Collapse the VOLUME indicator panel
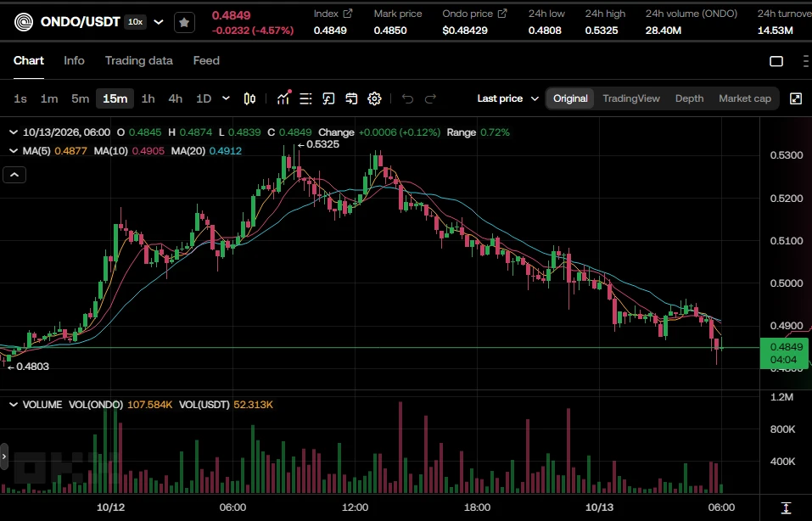Image resolution: width=812 pixels, height=521 pixels. pos(14,405)
